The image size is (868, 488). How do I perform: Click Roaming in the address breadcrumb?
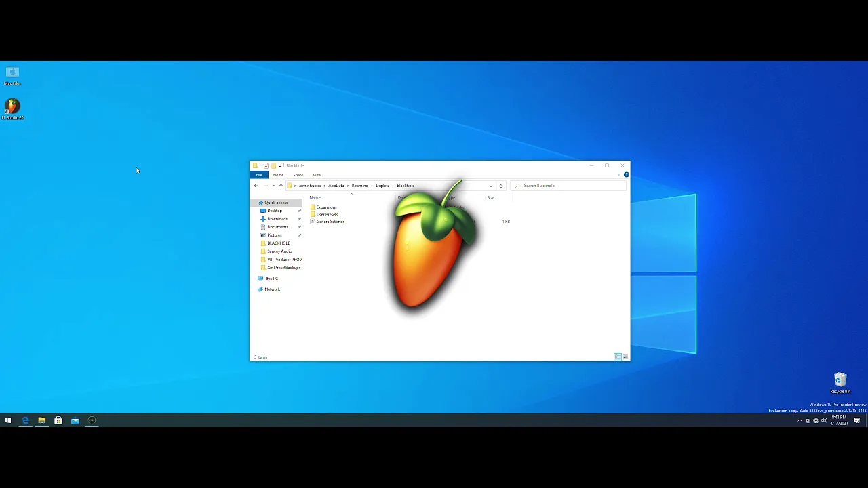[360, 186]
